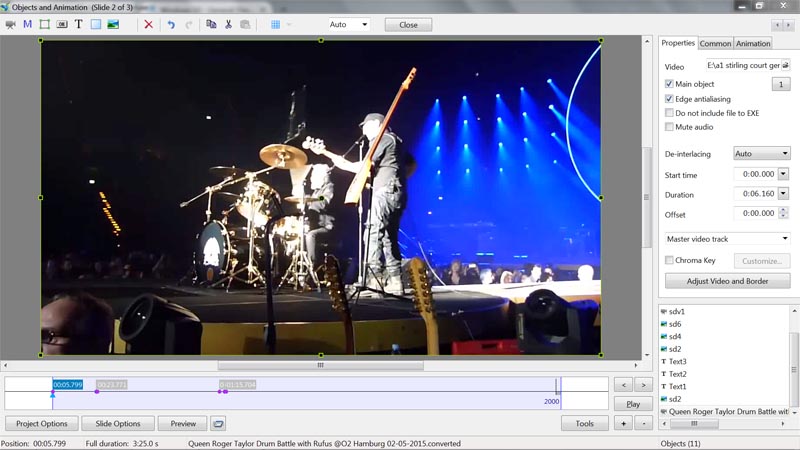This screenshot has width=800, height=450.
Task: Switch to the Properties tab
Action: tap(678, 43)
